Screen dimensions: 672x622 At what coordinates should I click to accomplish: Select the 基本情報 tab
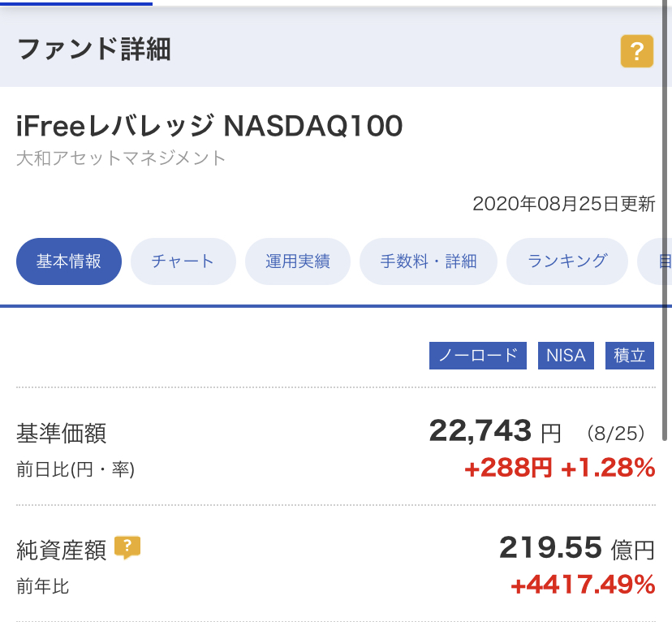68,261
